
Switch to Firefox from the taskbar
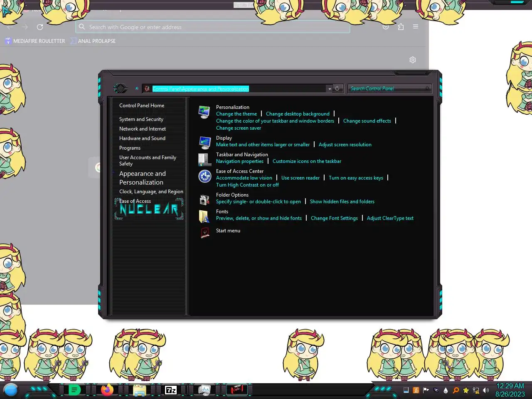pyautogui.click(x=107, y=390)
